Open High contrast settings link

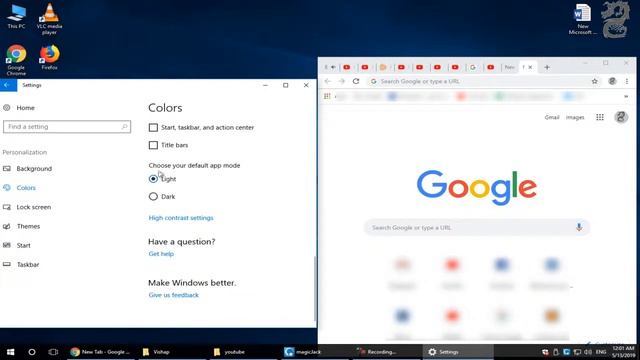point(181,218)
